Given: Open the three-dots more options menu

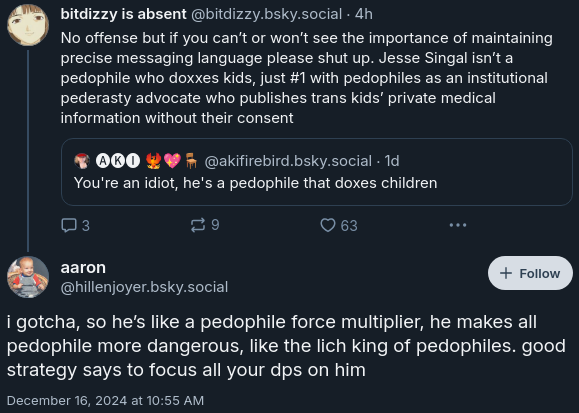Looking at the screenshot, I should [458, 225].
